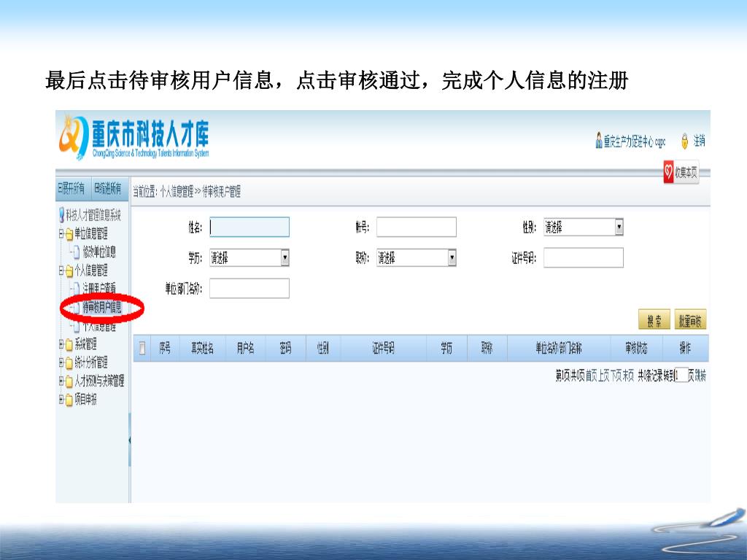
Task: Click the 跳转 page jump link
Action: pyautogui.click(x=700, y=376)
